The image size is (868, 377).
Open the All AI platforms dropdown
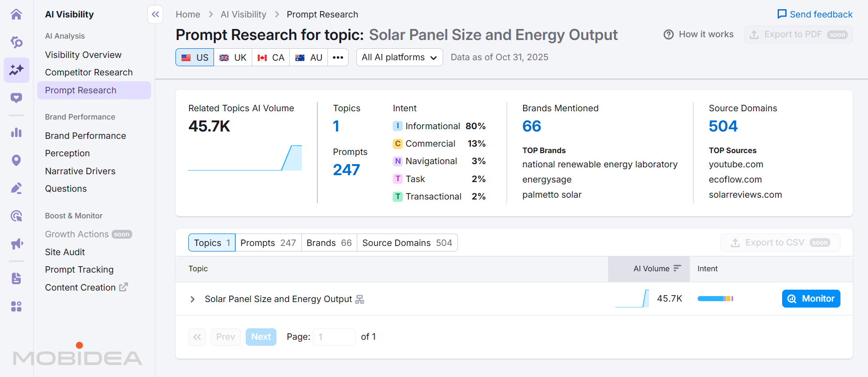(x=400, y=57)
